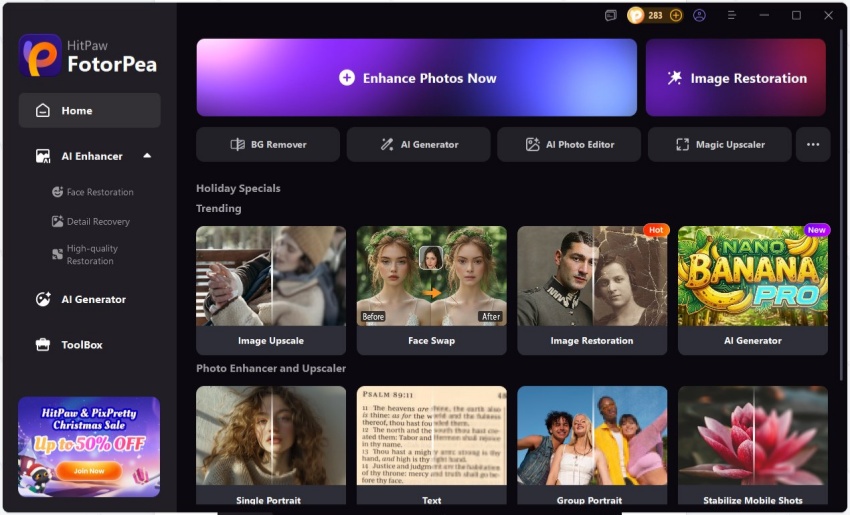Click the sidebar AI Generator palette icon
This screenshot has height=515, width=850.
[x=43, y=299]
